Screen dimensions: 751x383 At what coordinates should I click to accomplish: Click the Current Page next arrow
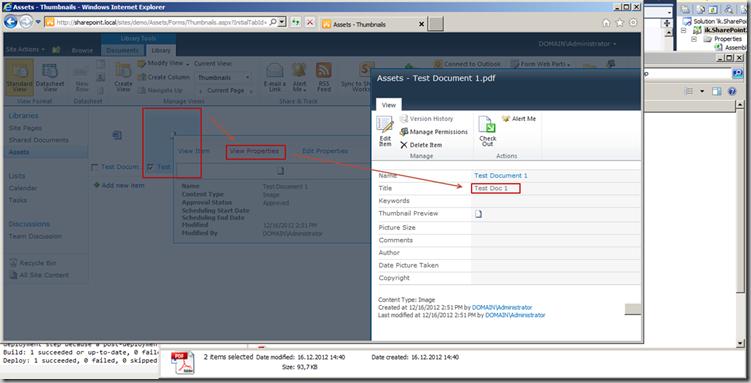251,91
